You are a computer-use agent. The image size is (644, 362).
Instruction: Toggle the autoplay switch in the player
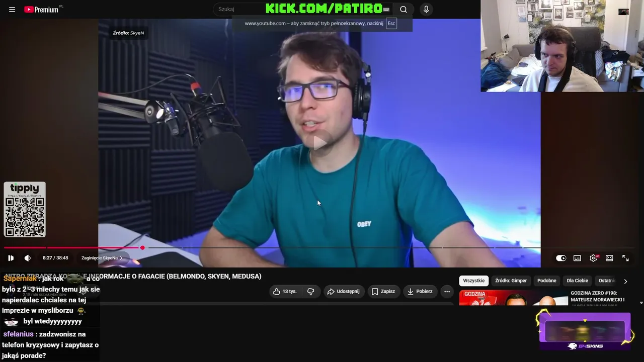[561, 258]
